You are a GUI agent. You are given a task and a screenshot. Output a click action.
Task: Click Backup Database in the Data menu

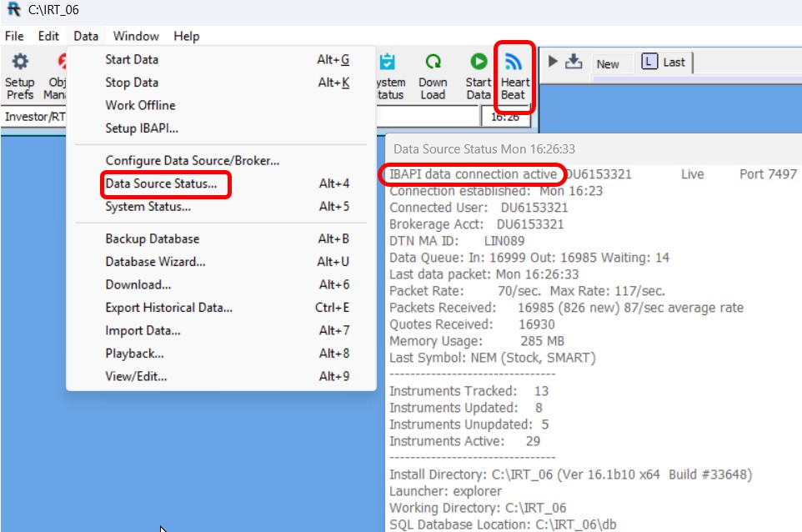(x=153, y=238)
